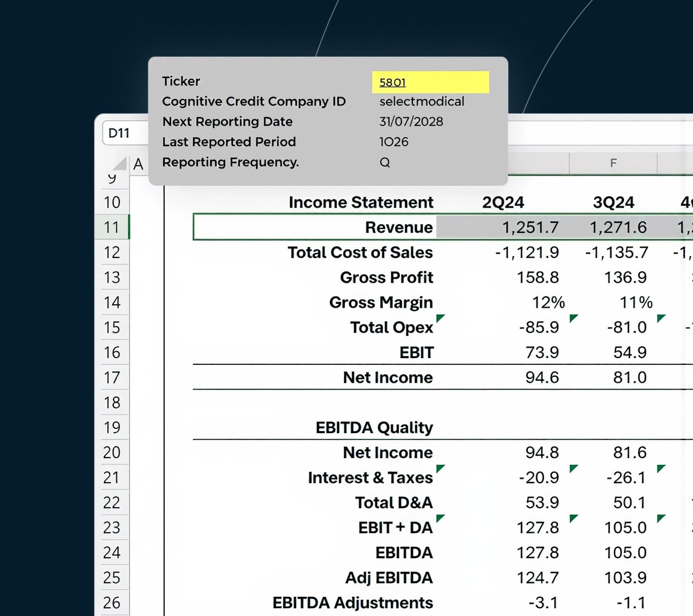Select EBITDA Adjustments value -1.1
This screenshot has height=616, width=693.
coord(631,603)
